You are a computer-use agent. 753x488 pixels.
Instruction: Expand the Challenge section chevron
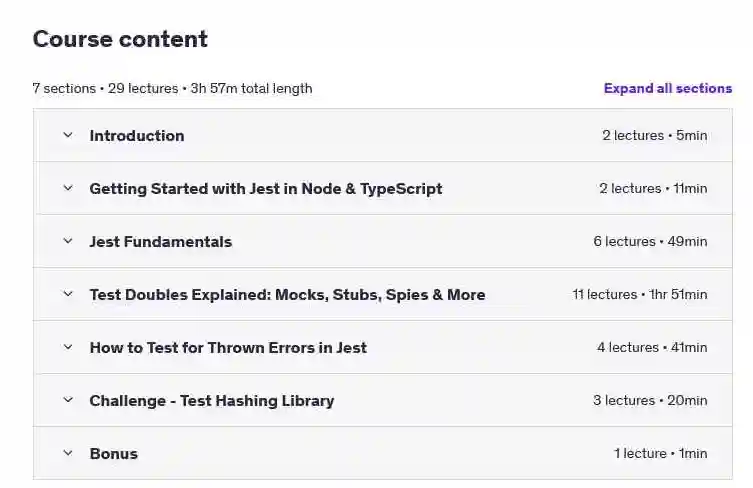[68, 399]
